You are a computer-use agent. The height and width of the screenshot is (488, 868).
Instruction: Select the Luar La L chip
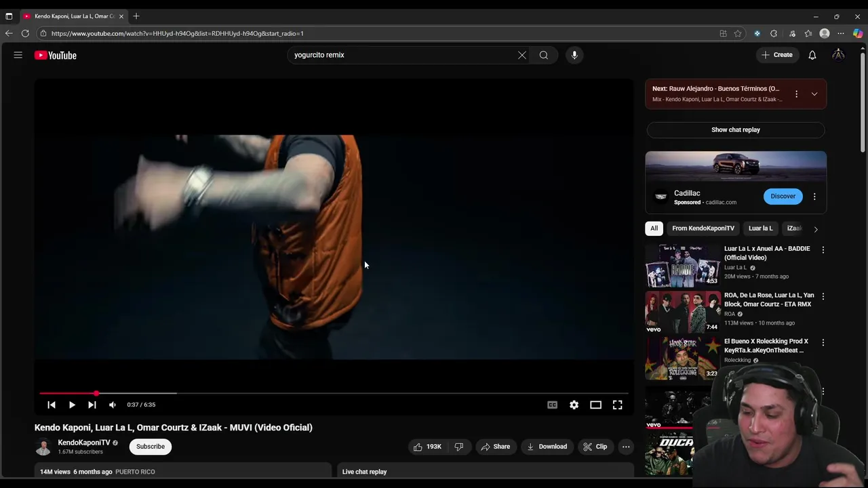click(760, 228)
